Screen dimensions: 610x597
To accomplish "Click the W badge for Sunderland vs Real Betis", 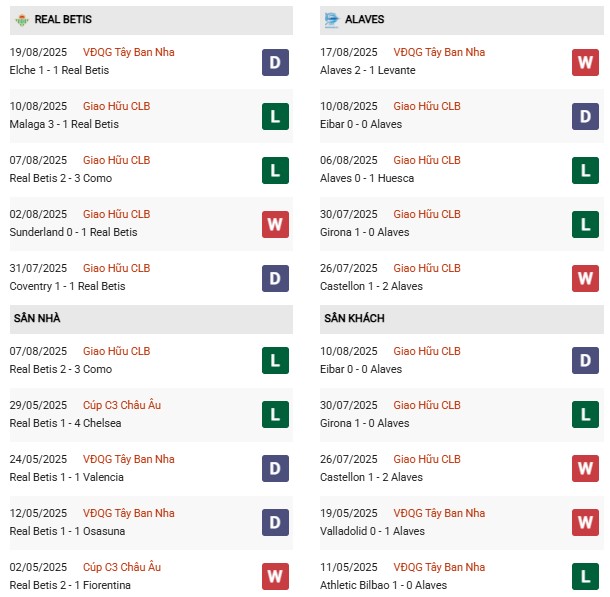I will point(275,224).
